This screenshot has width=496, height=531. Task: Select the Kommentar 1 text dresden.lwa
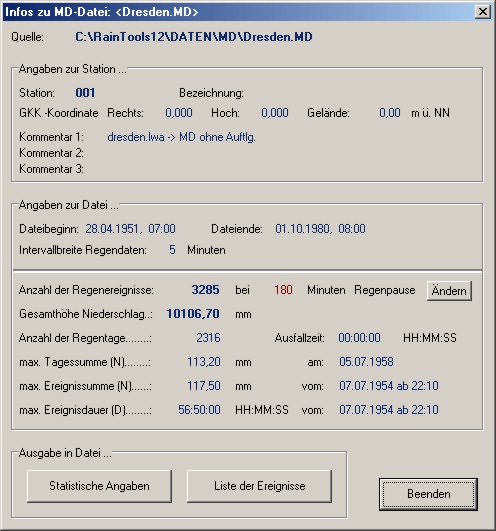[x=136, y=137]
